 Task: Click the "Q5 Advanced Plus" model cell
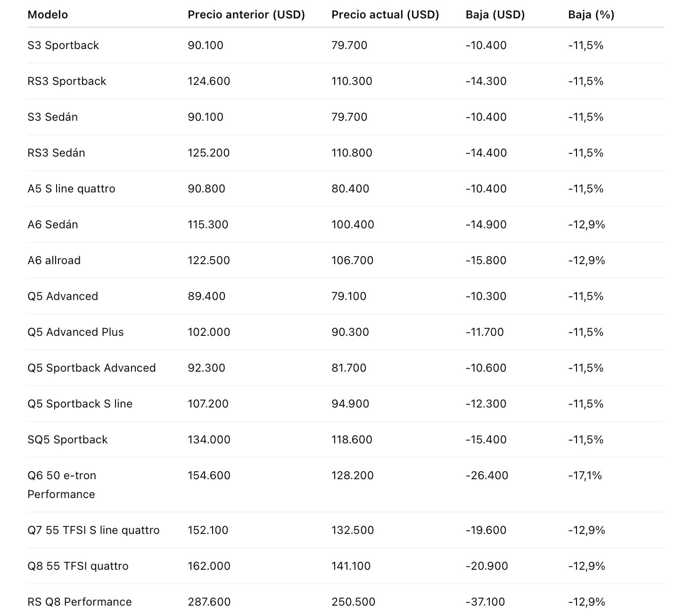[x=75, y=332]
